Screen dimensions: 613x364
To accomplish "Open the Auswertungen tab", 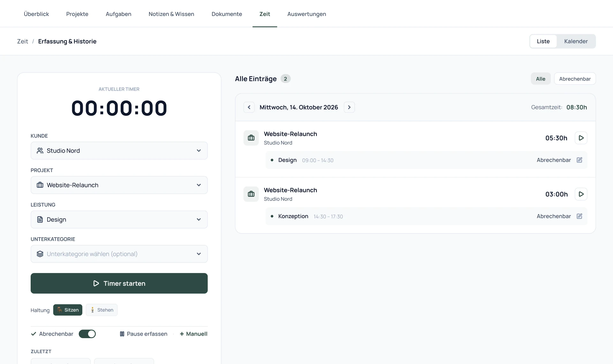I will [x=306, y=14].
